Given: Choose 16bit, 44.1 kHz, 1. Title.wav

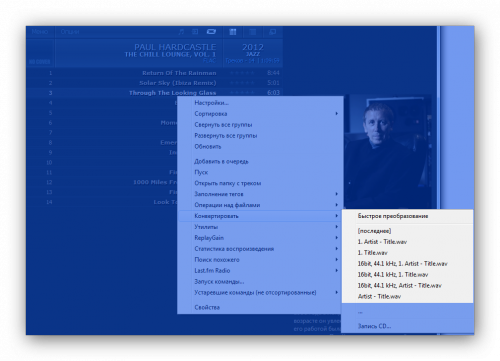Looking at the screenshot, I should (407, 275).
